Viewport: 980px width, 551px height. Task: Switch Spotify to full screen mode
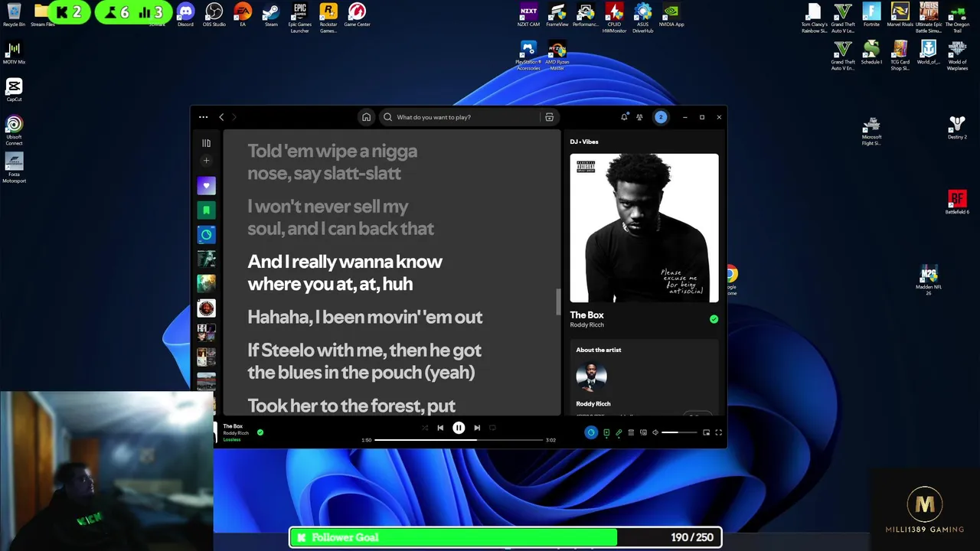pyautogui.click(x=718, y=432)
